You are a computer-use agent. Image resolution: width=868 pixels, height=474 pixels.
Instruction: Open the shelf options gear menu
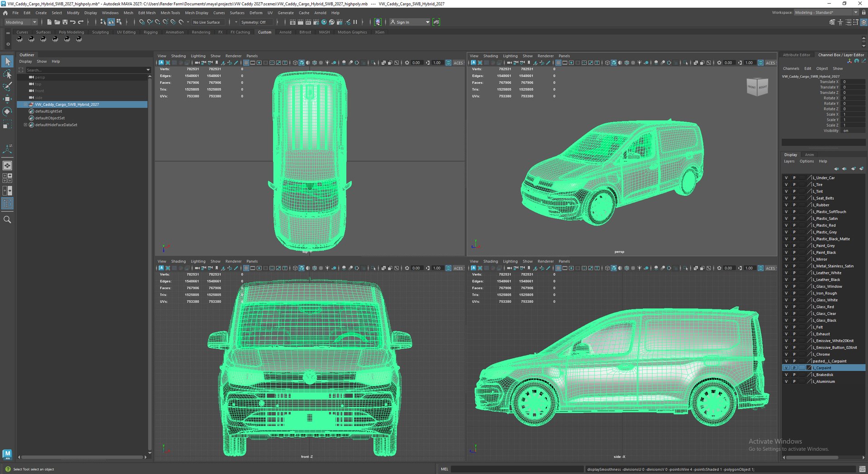pos(8,44)
